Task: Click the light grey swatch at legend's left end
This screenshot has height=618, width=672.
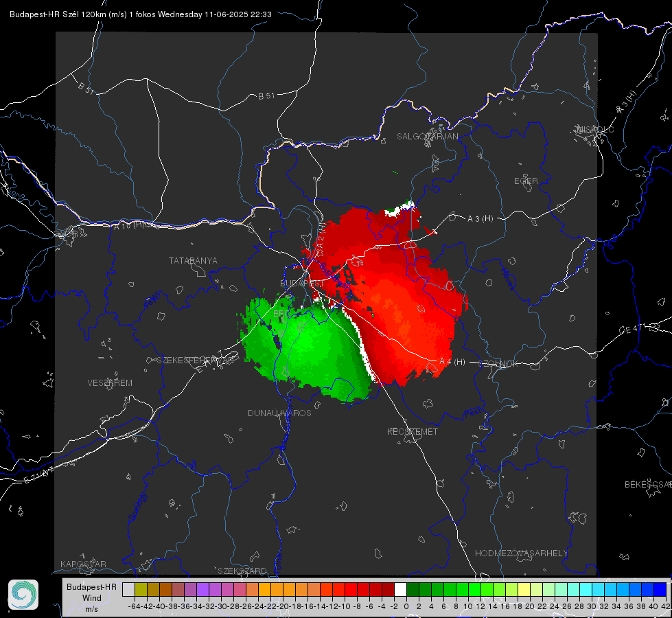Action: pos(128,589)
